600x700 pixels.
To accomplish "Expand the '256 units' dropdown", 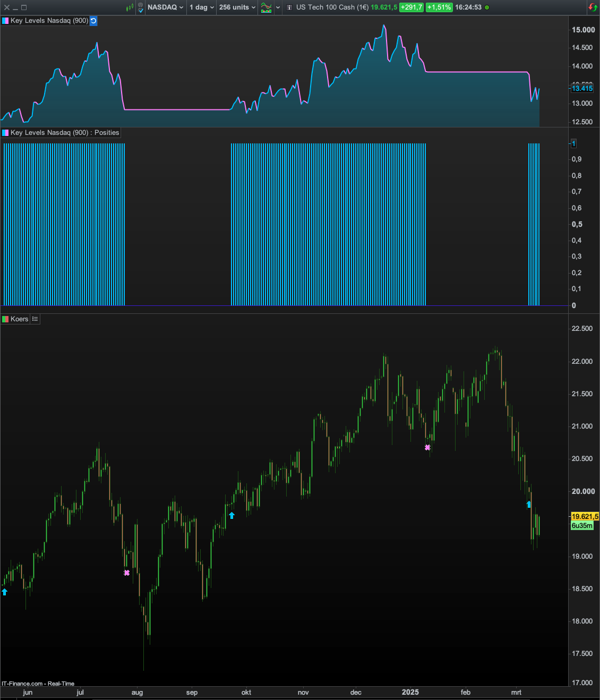I will tap(237, 7).
